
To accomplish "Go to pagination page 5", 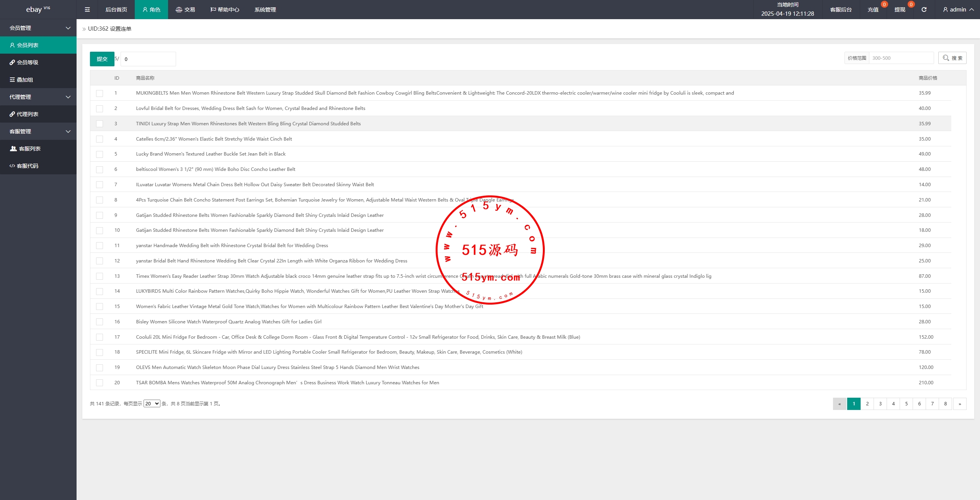I will tap(906, 403).
